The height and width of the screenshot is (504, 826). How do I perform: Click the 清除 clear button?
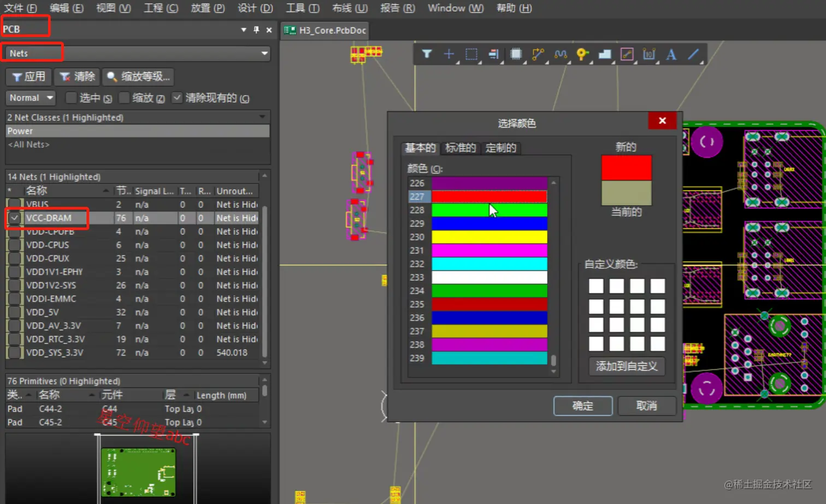point(77,76)
